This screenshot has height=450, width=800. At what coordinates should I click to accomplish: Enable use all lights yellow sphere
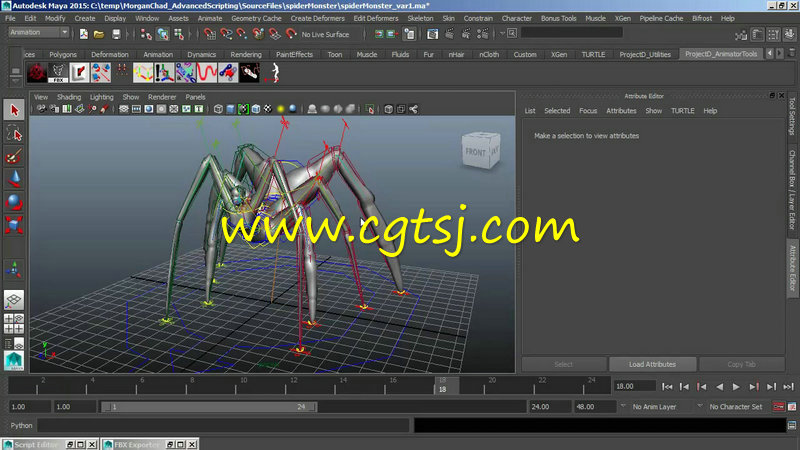pos(280,109)
